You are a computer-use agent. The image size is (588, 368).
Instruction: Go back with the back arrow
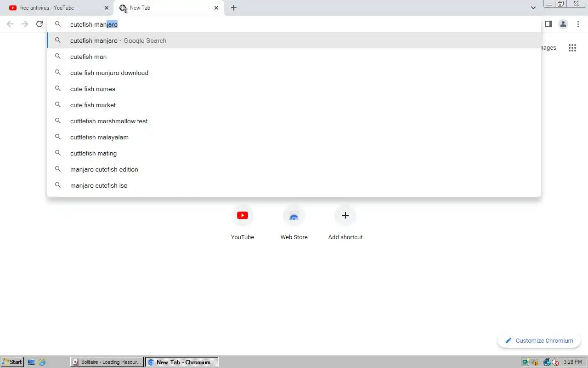tap(10, 24)
